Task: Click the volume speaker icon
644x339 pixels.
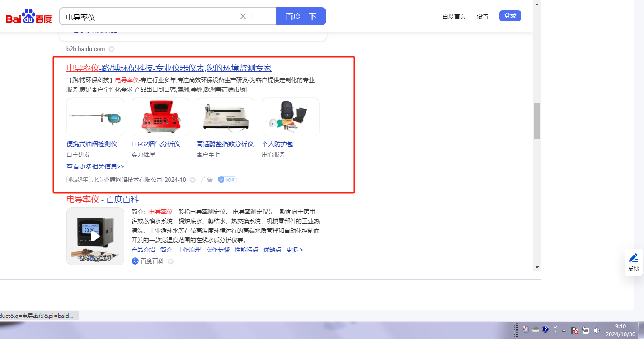Action: 597,330
